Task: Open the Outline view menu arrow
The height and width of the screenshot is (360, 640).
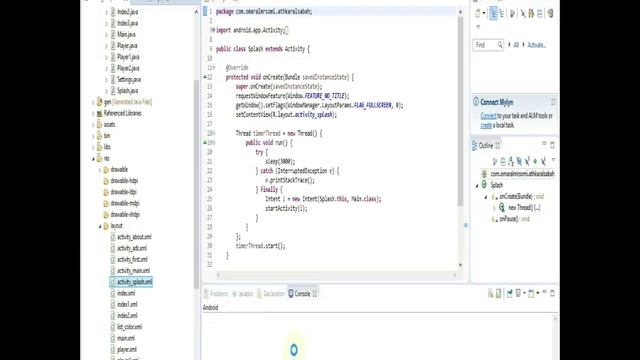Action: pos(553,160)
